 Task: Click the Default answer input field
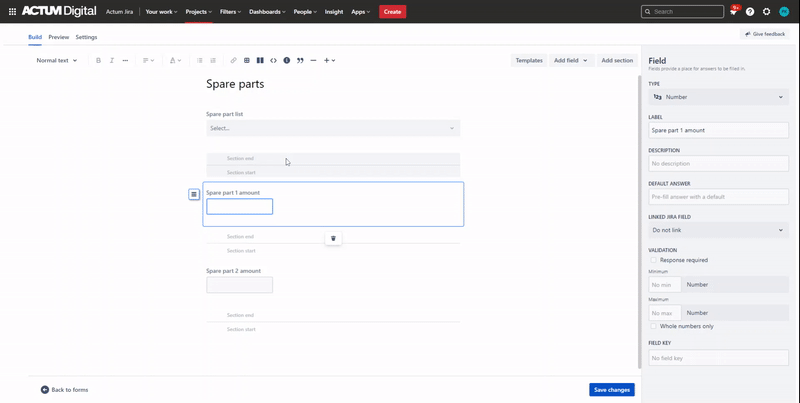coord(718,197)
